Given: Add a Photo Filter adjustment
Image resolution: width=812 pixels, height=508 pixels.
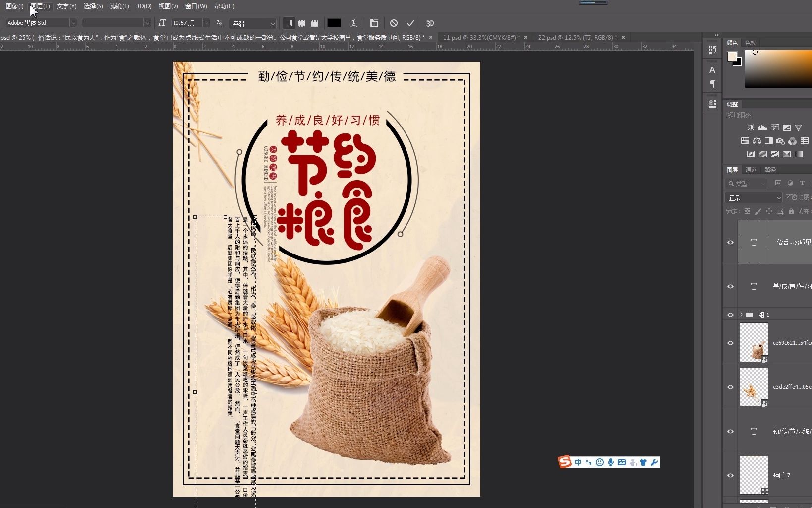Looking at the screenshot, I should point(780,141).
